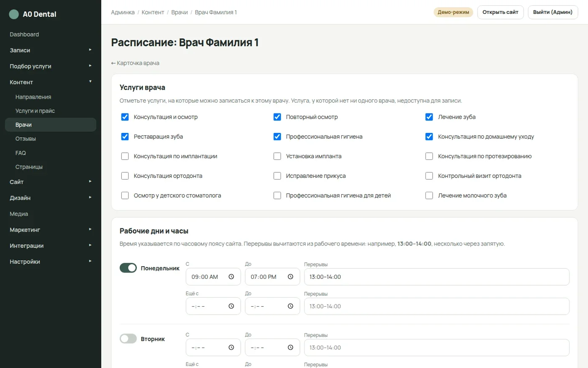Open time picker clock icon in Monday start field
The image size is (588, 368).
pyautogui.click(x=231, y=277)
